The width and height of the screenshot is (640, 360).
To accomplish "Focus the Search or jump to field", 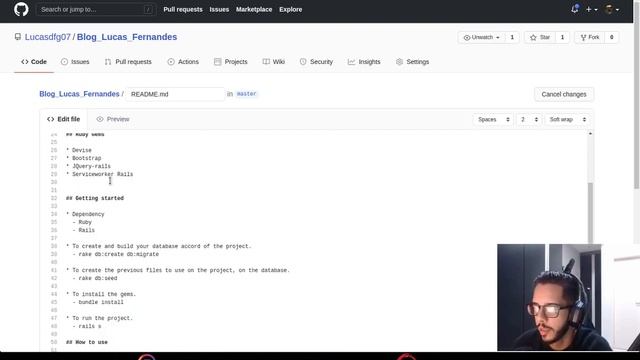I will click(96, 9).
